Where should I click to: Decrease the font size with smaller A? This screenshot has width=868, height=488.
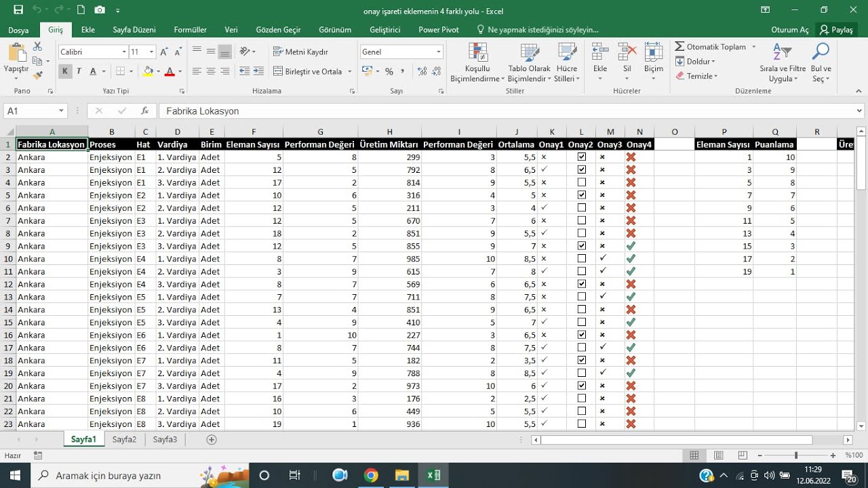pyautogui.click(x=178, y=52)
